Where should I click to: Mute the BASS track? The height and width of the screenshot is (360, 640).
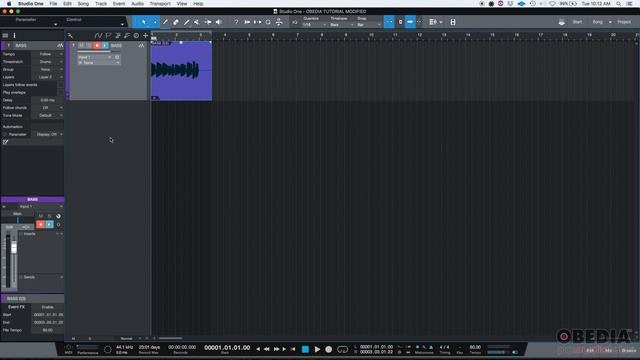click(x=81, y=45)
